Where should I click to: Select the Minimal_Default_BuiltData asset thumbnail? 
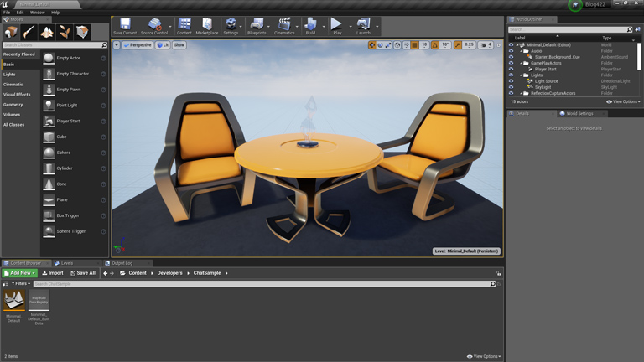pyautogui.click(x=39, y=300)
